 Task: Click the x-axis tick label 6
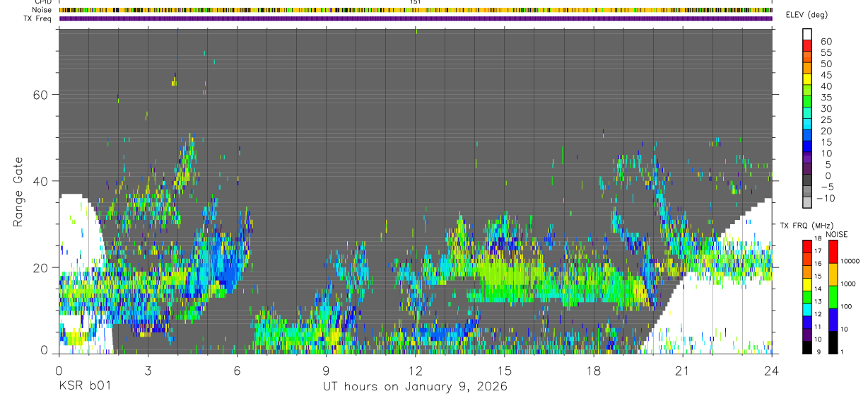pos(237,370)
